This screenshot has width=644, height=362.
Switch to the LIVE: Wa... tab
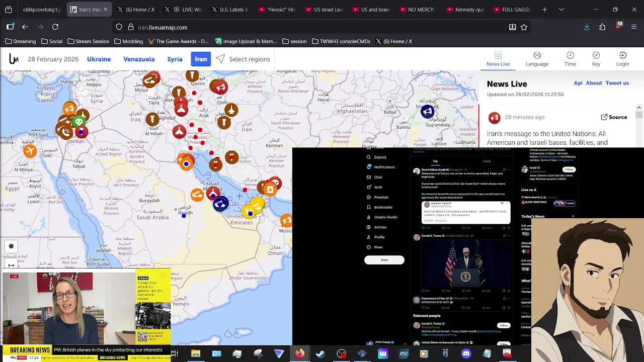click(x=184, y=10)
